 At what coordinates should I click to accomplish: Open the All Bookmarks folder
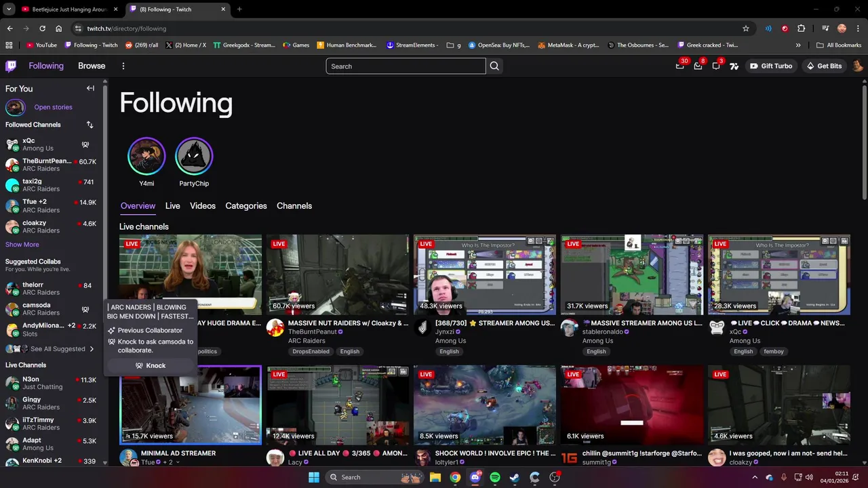tap(839, 45)
